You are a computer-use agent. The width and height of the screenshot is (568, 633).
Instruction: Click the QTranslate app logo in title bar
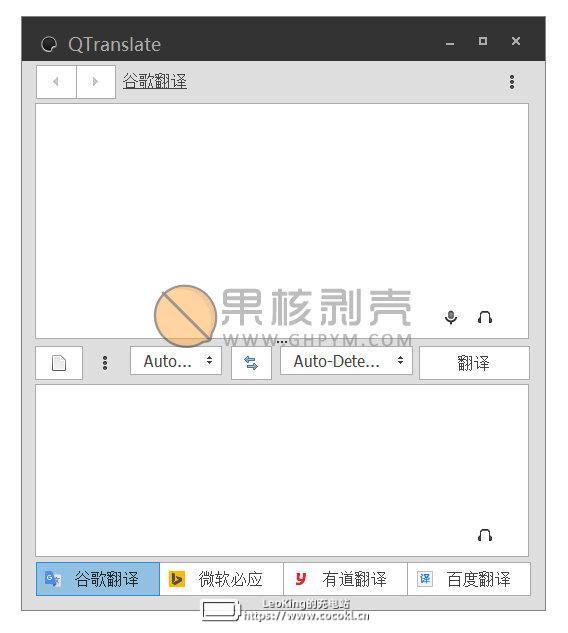(x=49, y=44)
